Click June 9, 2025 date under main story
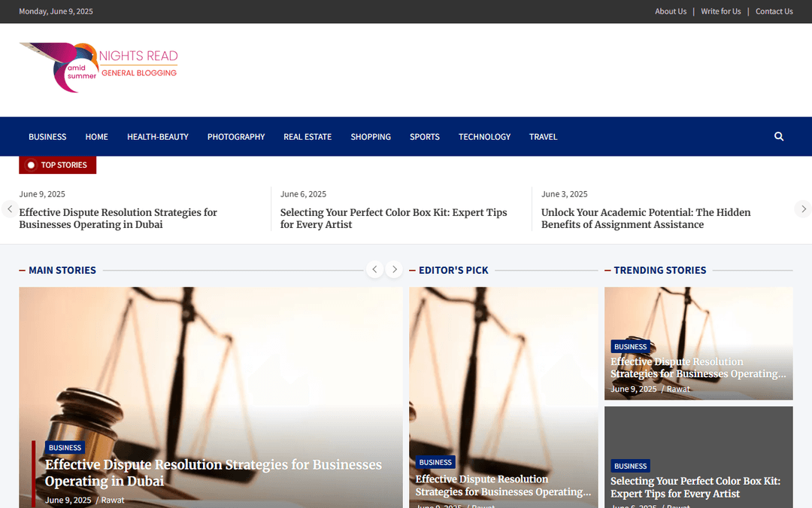Image resolution: width=812 pixels, height=508 pixels. click(x=68, y=500)
